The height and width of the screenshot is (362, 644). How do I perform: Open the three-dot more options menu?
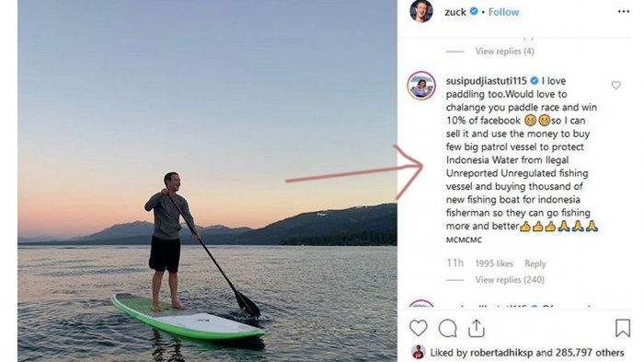pyautogui.click(x=624, y=12)
